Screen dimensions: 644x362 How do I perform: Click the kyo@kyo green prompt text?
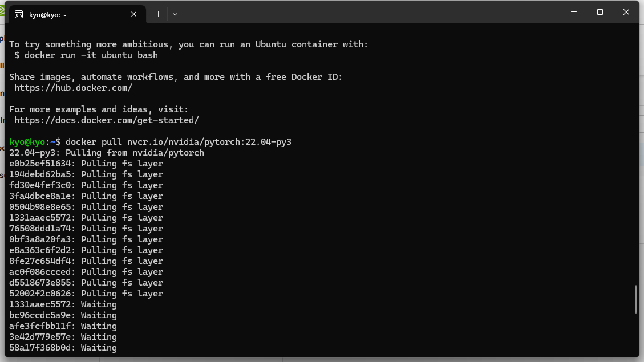tap(27, 142)
